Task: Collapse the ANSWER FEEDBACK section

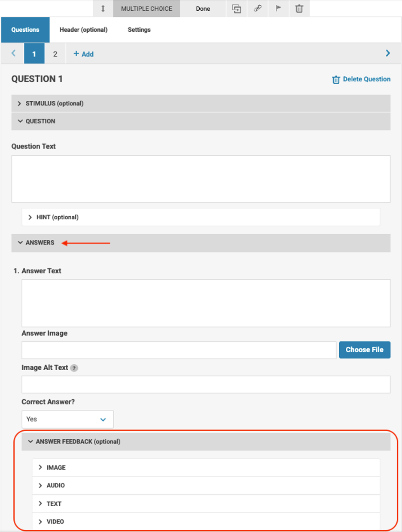Action: [x=206, y=441]
